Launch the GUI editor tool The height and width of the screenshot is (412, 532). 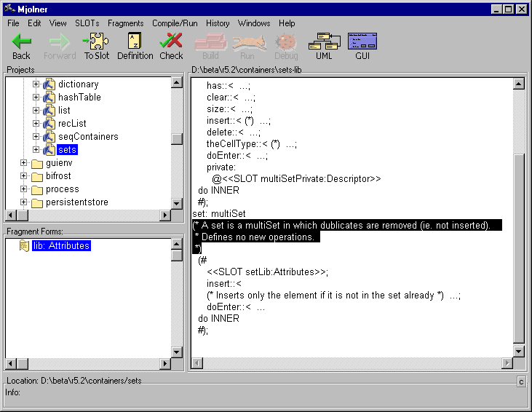click(362, 42)
